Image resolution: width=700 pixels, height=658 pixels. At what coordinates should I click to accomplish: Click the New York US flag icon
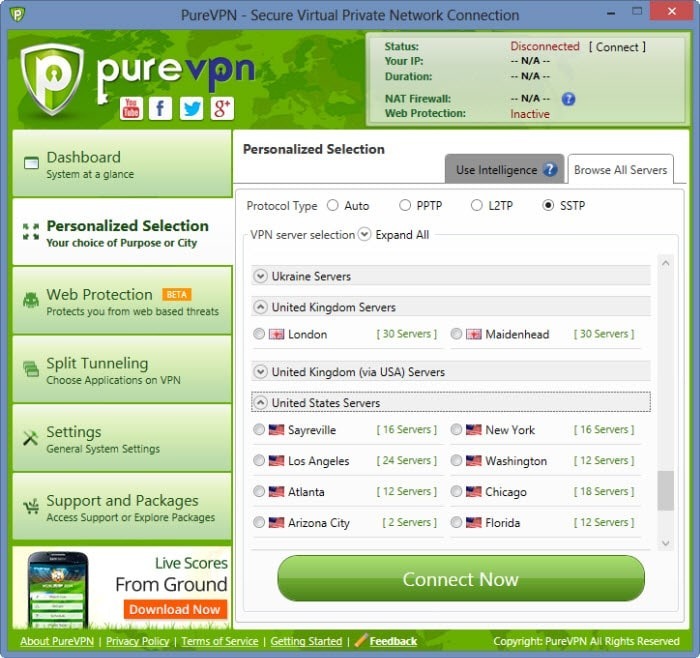[x=474, y=429]
